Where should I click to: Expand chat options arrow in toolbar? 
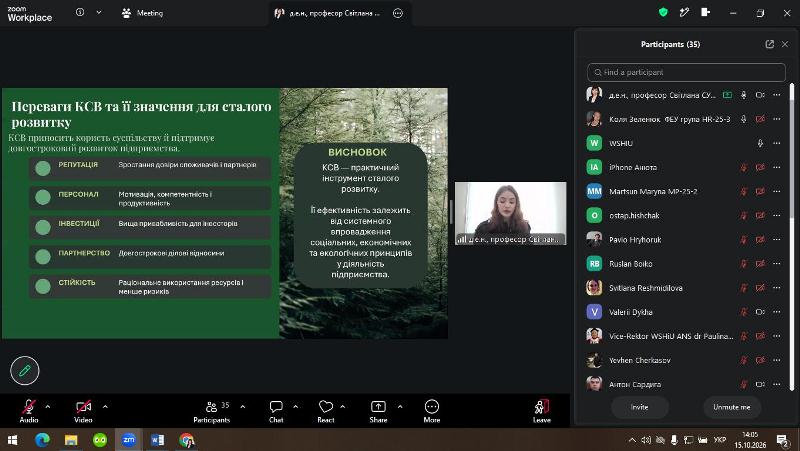[296, 407]
